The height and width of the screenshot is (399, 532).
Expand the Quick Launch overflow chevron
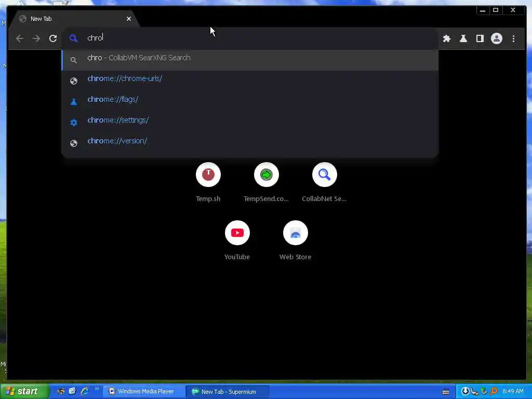(x=97, y=389)
